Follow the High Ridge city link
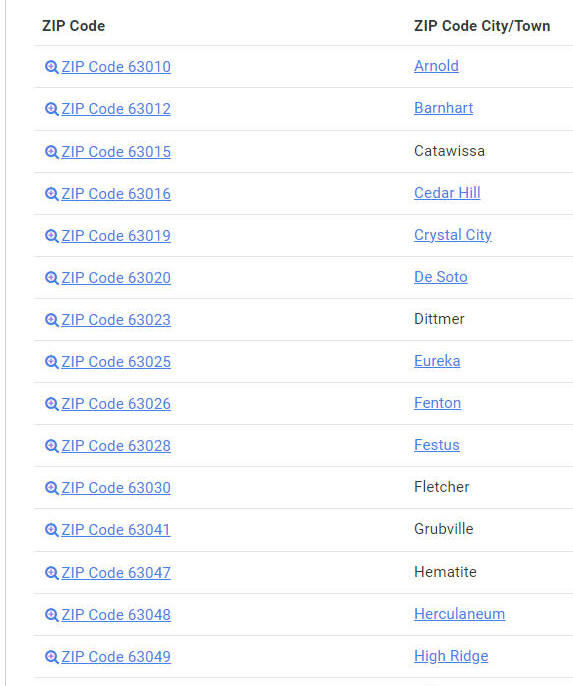573x686 pixels. pos(451,656)
